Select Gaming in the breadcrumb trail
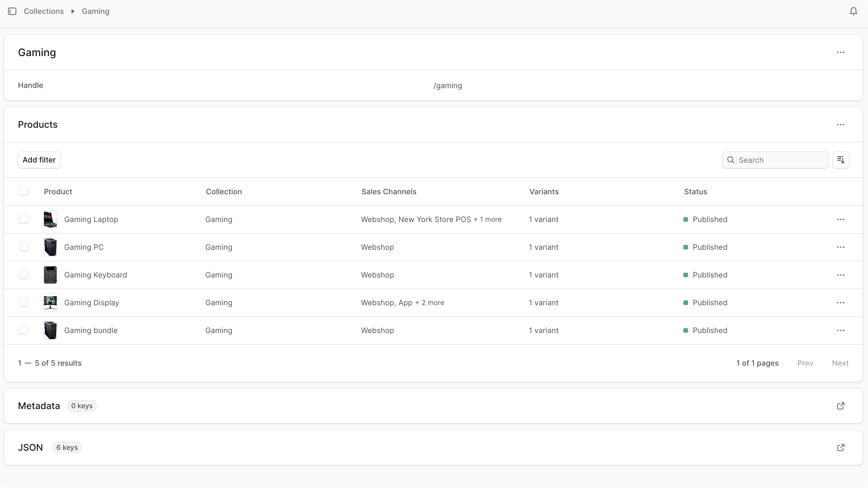Image resolution: width=868 pixels, height=488 pixels. (x=95, y=11)
